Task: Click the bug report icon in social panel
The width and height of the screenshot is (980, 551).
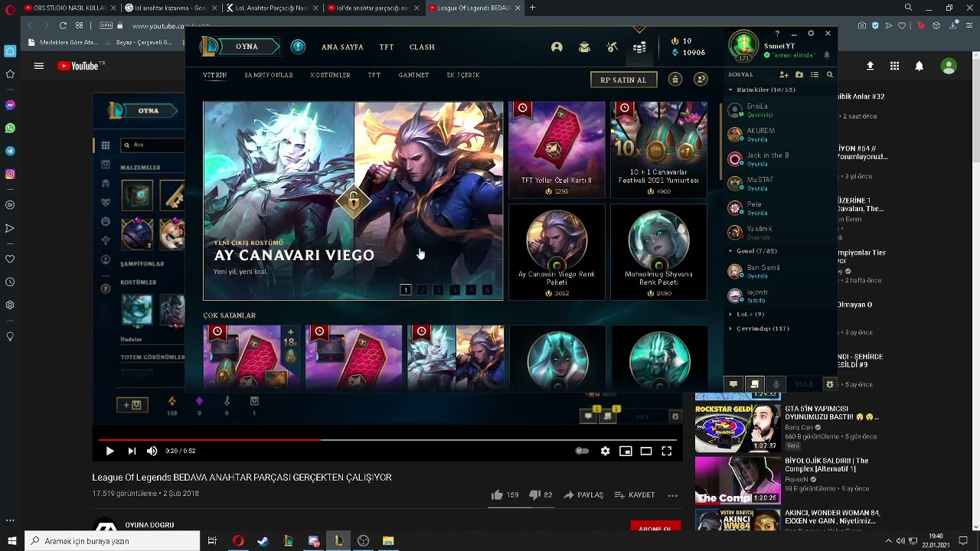Action: point(828,384)
